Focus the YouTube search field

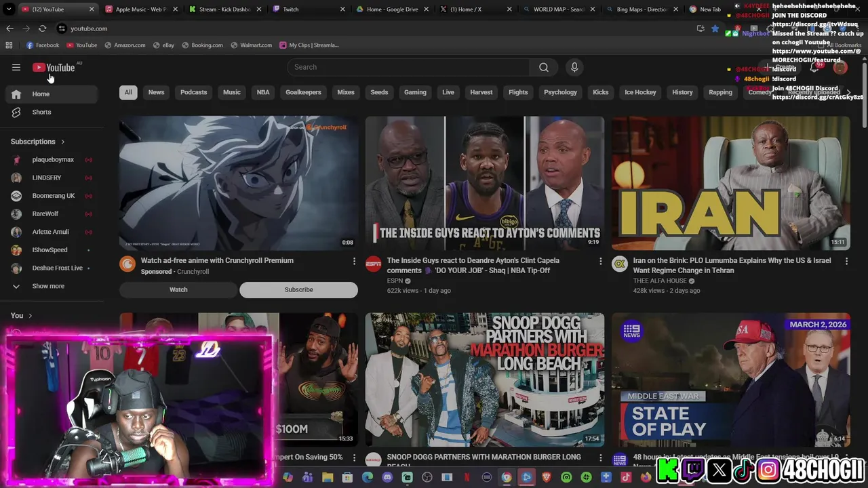[408, 67]
